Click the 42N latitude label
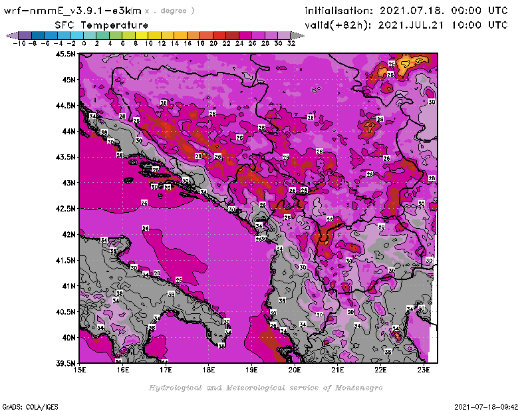Viewport: 532px width, 411px height. pyautogui.click(x=68, y=235)
